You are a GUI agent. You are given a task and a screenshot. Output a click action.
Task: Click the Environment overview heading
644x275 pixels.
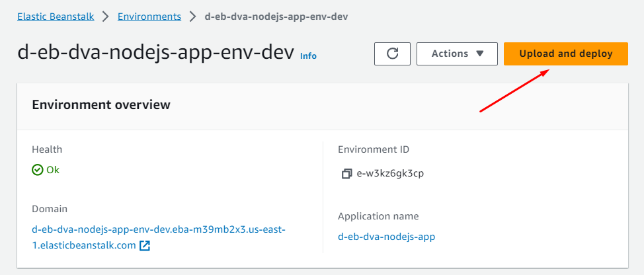pyautogui.click(x=101, y=104)
